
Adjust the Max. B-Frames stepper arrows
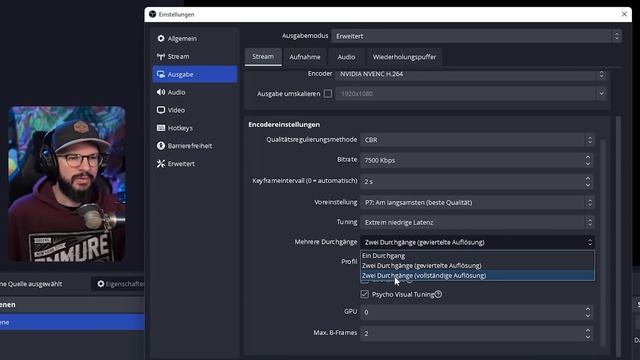(588, 333)
